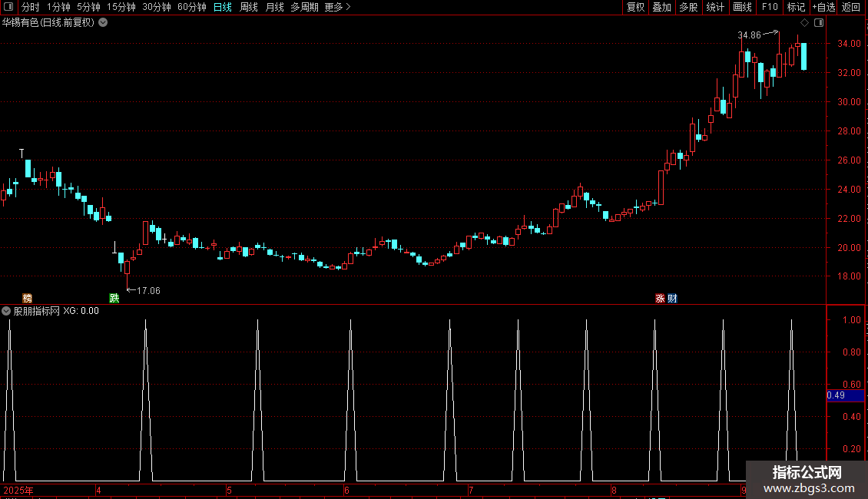Open the 画线 drawing tools
Viewport: 868px width, 499px height.
742,7
